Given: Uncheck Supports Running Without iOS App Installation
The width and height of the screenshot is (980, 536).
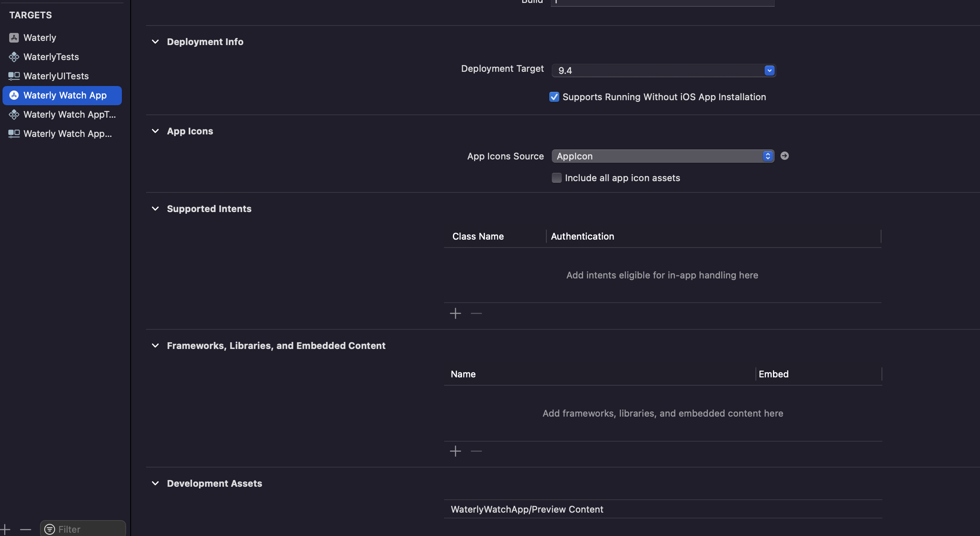Looking at the screenshot, I should 554,97.
